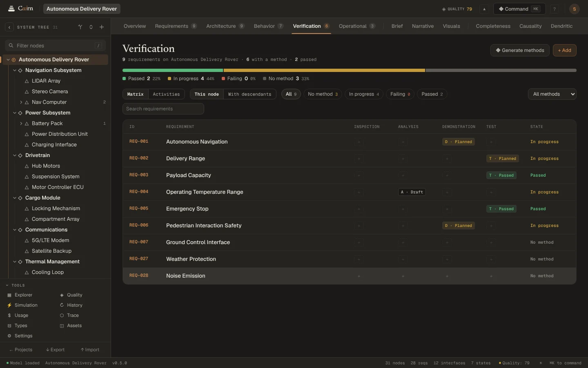Open the History tool
The height and width of the screenshot is (368, 588).
pos(71,305)
